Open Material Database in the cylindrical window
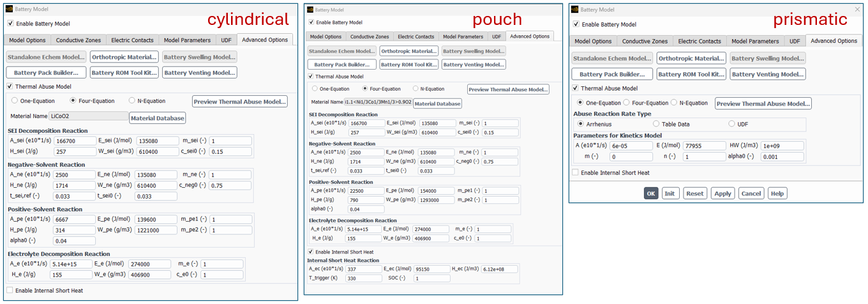 158,118
